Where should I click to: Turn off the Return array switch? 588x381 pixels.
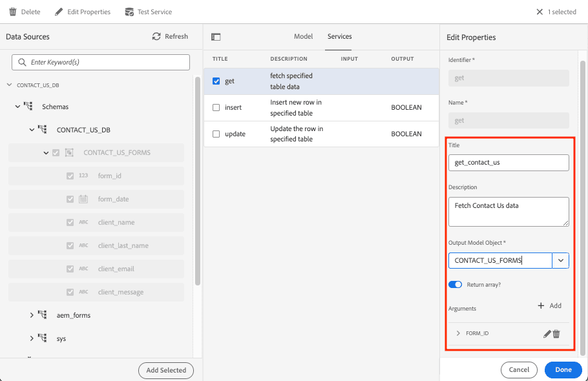(x=456, y=285)
